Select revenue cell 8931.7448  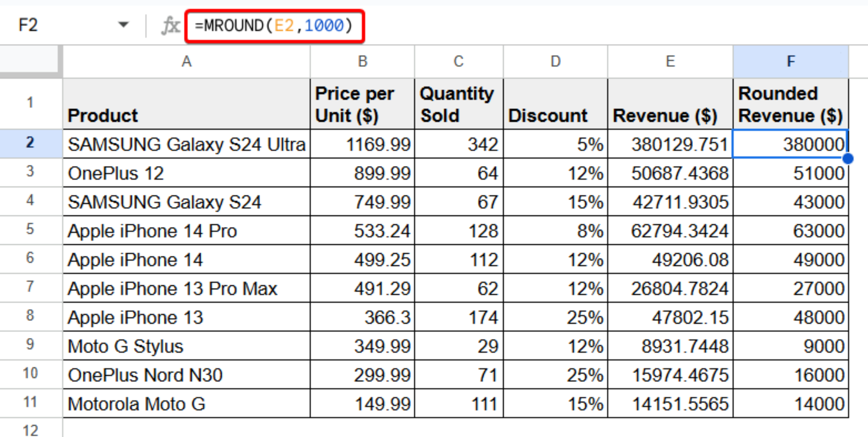670,346
